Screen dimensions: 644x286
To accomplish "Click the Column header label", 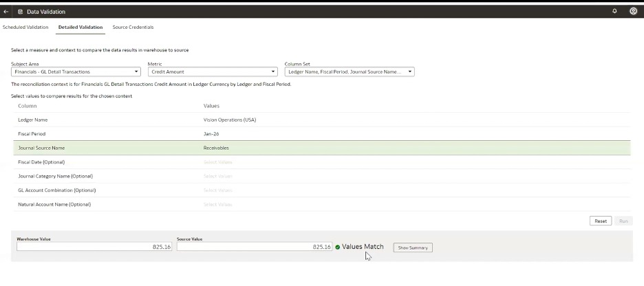I will [27, 106].
